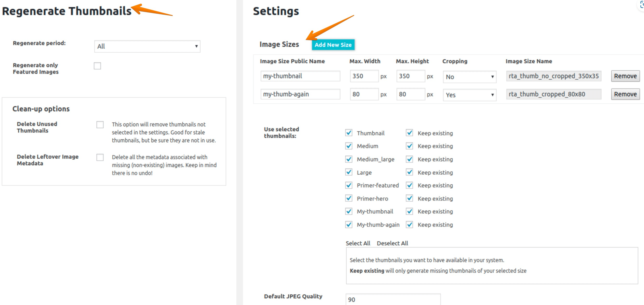The image size is (644, 305).
Task: Click the Select All link
Action: (x=358, y=243)
